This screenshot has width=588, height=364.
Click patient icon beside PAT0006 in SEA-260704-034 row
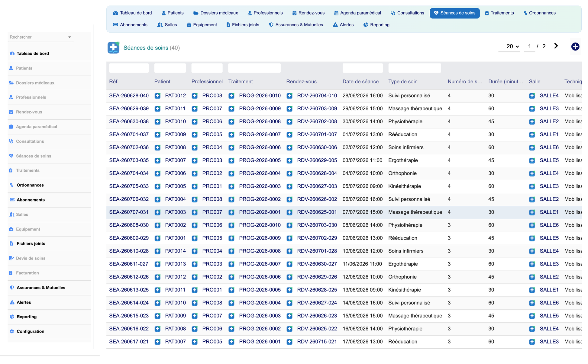pos(157,174)
